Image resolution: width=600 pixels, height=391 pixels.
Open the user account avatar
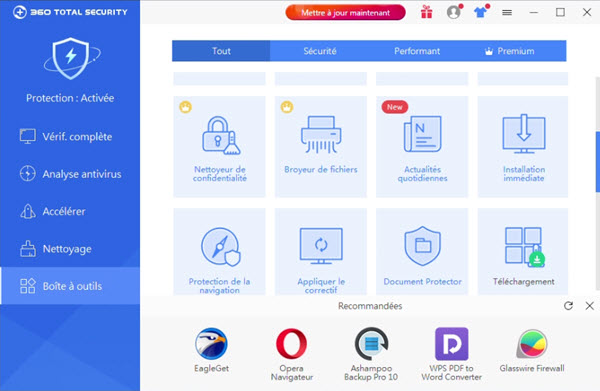(x=454, y=12)
